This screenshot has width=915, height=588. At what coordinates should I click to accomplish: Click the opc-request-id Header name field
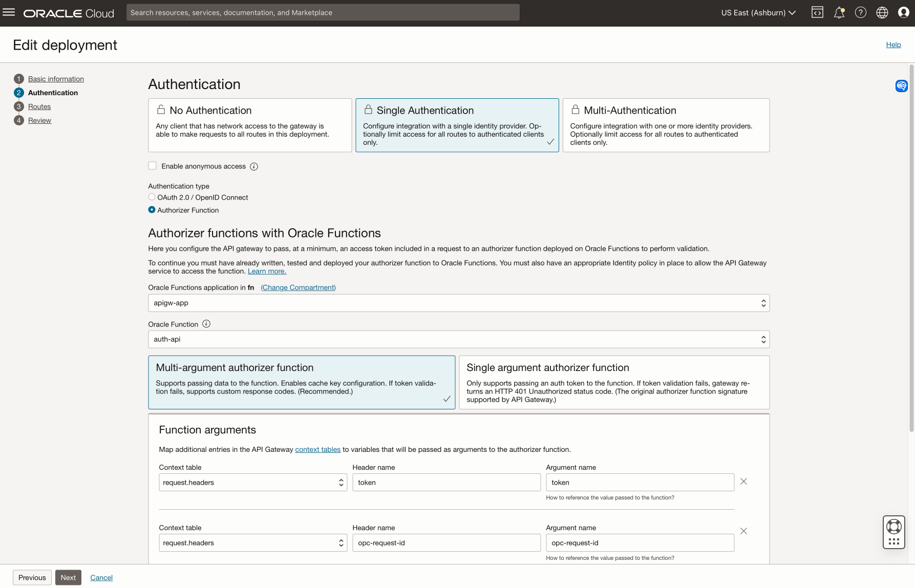click(446, 543)
